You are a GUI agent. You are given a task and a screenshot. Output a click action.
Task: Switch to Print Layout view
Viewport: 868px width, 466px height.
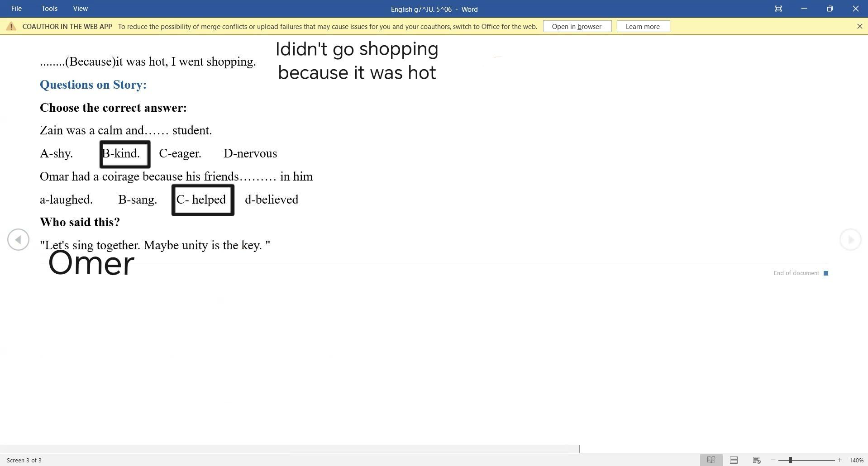click(734, 460)
